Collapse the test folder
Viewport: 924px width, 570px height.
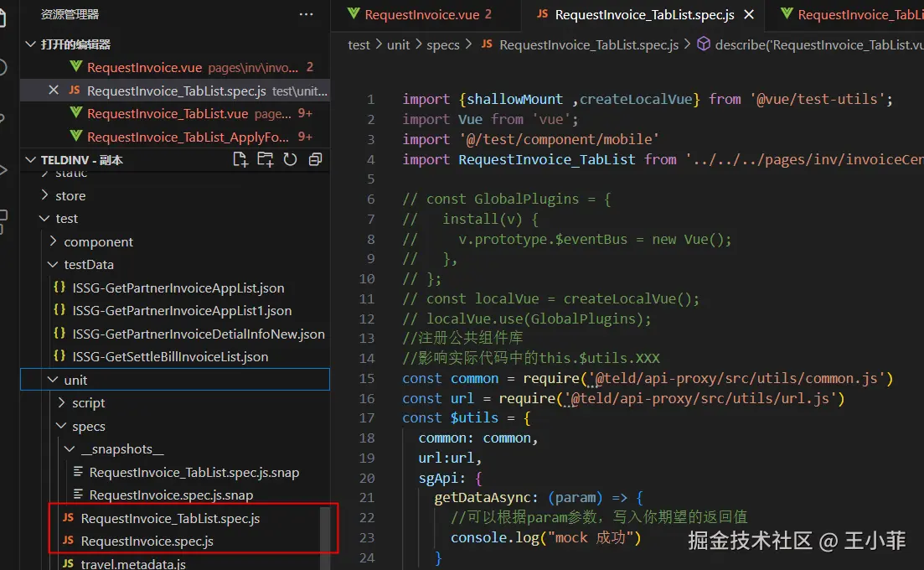point(44,218)
